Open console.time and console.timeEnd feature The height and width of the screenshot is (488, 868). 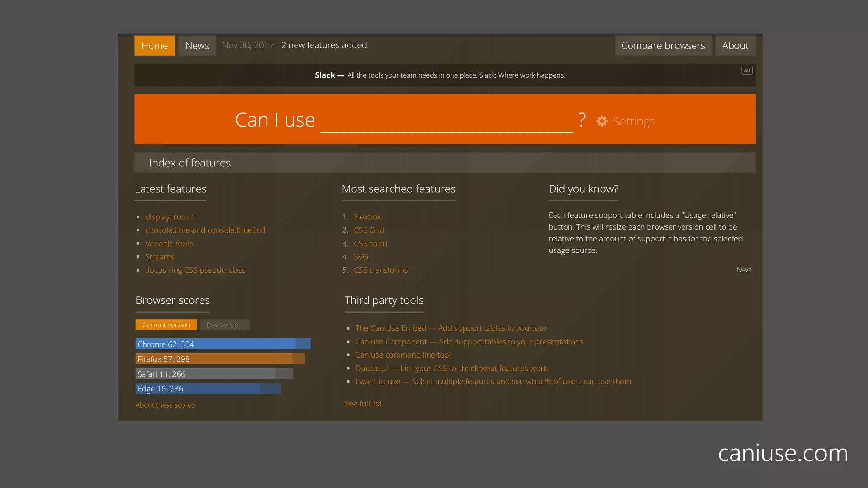pyautogui.click(x=205, y=230)
